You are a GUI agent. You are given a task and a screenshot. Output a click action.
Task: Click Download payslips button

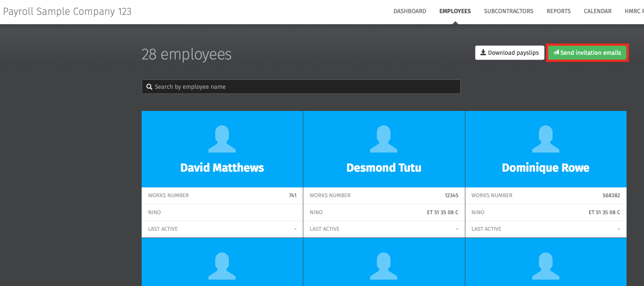tap(510, 53)
